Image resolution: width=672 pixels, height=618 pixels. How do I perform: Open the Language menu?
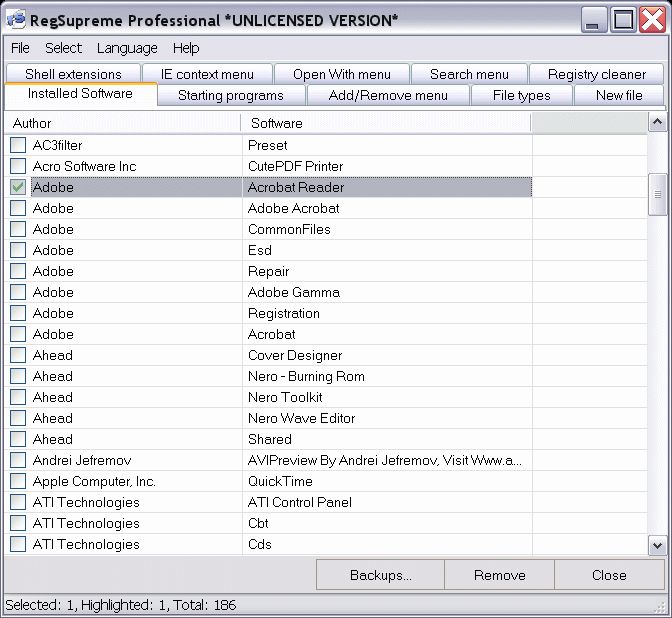[127, 48]
